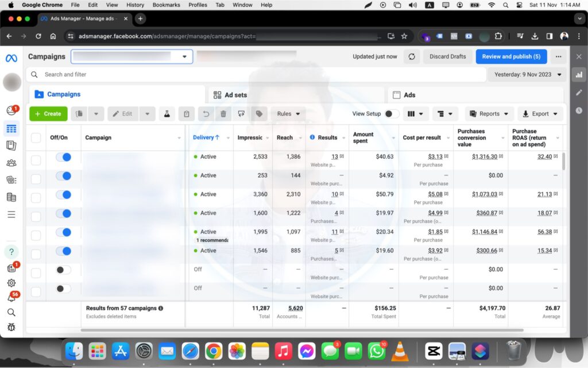Check the box for the $40.63 campaign row
Viewport: 588px width, 368px height.
click(36, 160)
